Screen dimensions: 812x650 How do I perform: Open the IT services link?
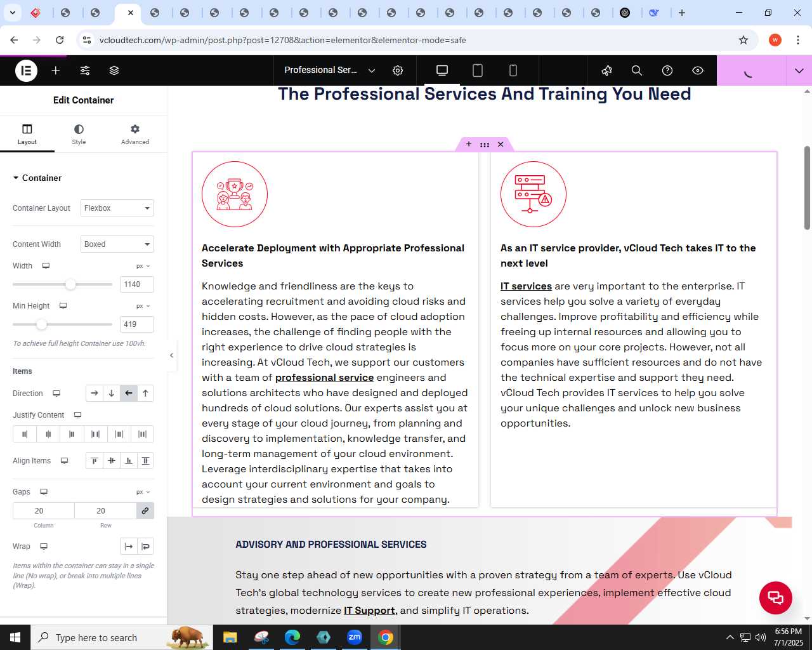pos(526,286)
